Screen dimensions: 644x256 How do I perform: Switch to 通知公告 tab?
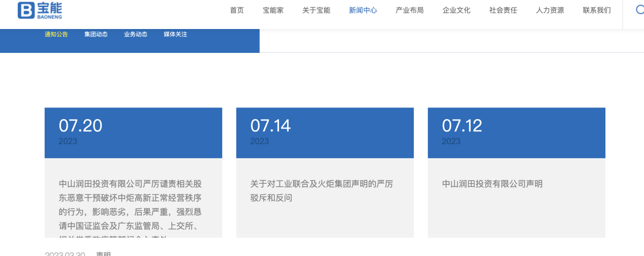pyautogui.click(x=56, y=35)
